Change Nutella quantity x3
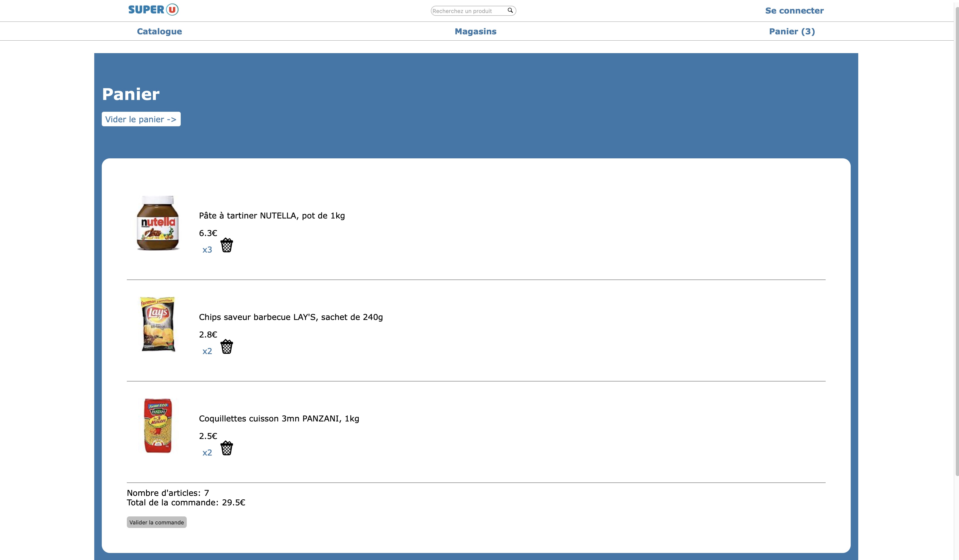 [x=207, y=250]
